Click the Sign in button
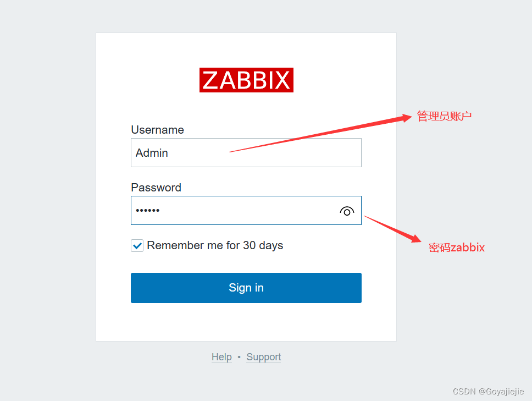Image resolution: width=532 pixels, height=401 pixels. (x=246, y=288)
